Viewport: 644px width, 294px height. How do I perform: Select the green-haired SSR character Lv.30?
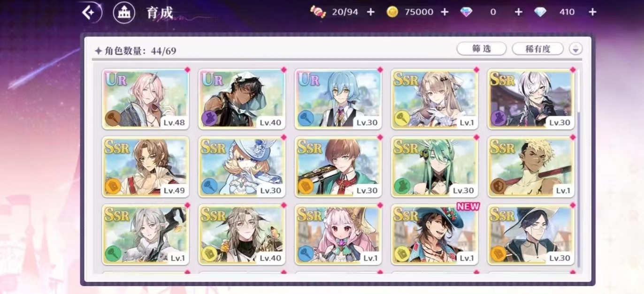point(435,166)
